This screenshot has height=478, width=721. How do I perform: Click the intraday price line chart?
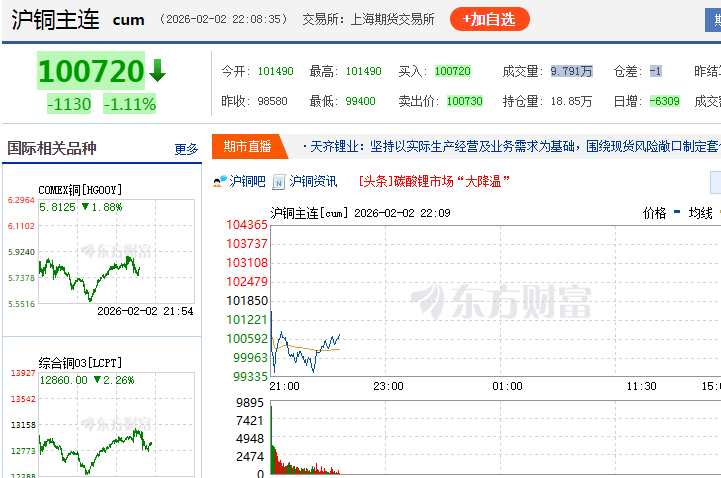496,301
